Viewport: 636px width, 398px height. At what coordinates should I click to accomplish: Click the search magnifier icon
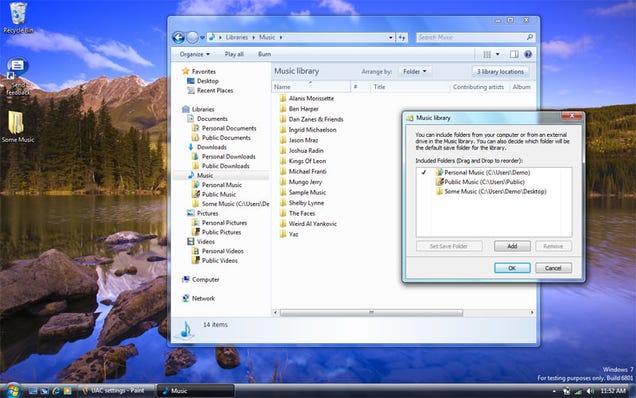[530, 37]
